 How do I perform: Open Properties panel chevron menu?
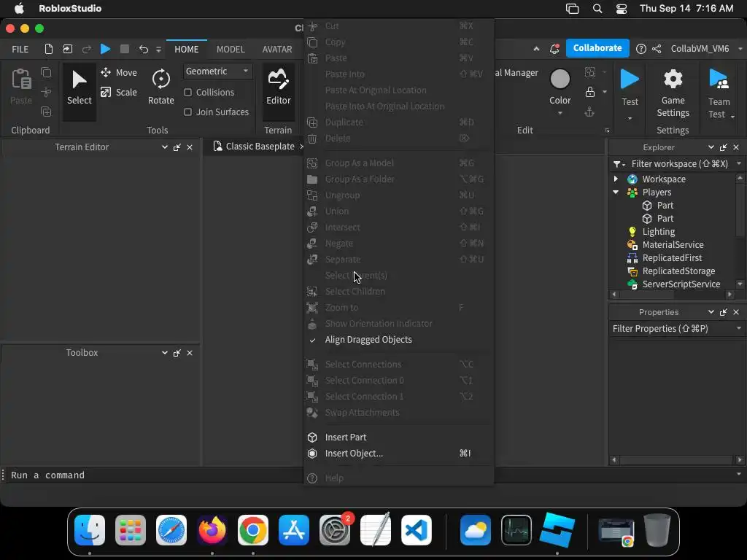click(711, 312)
